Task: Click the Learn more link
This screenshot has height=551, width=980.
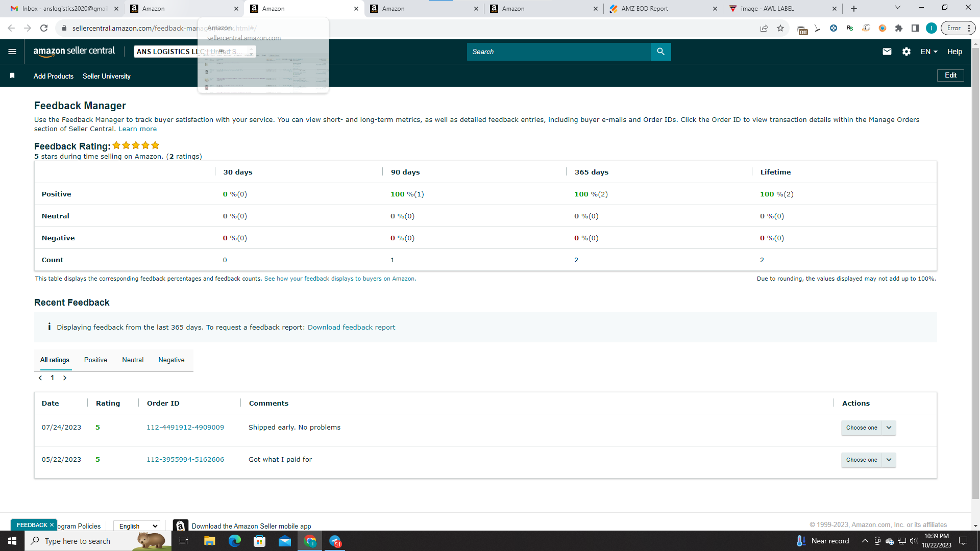Action: 138,129
